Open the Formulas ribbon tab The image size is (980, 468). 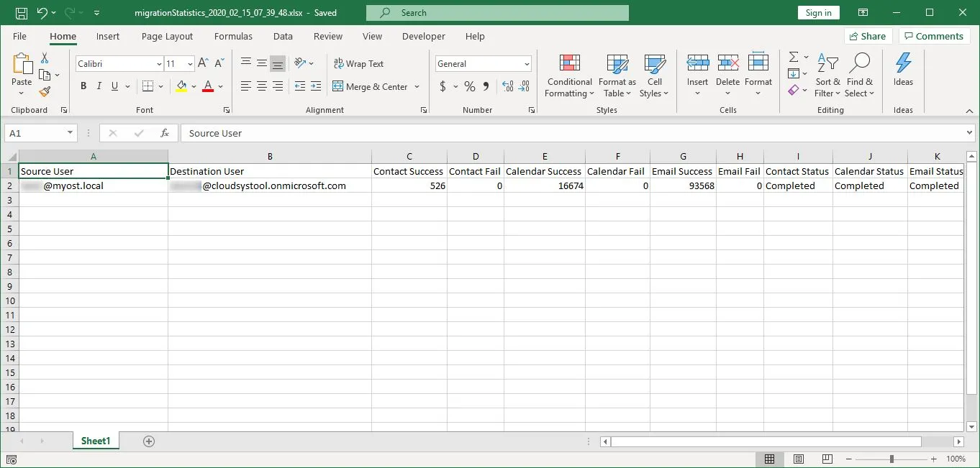coord(233,36)
